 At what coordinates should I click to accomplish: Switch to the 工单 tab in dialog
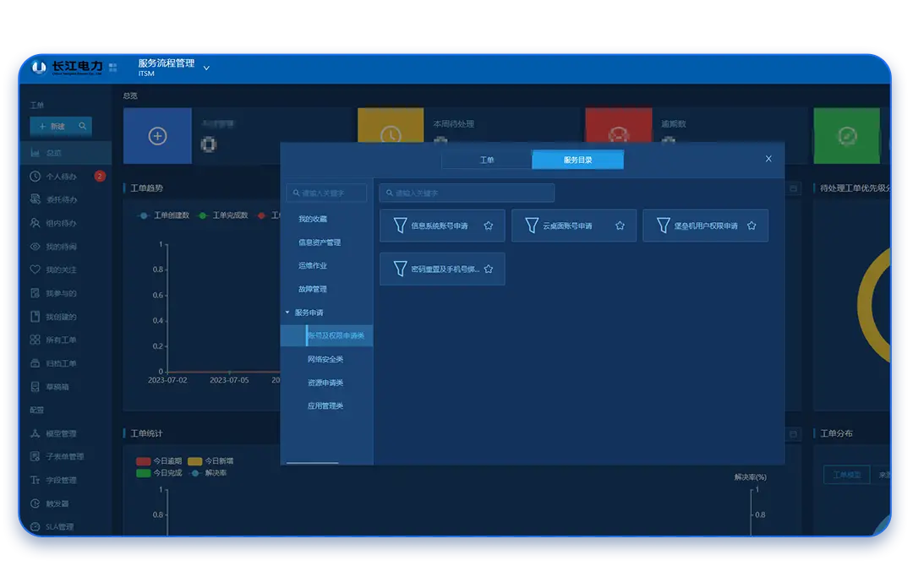487,160
